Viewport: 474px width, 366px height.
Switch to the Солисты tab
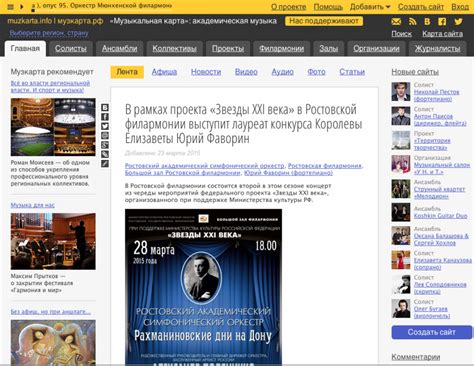click(71, 49)
